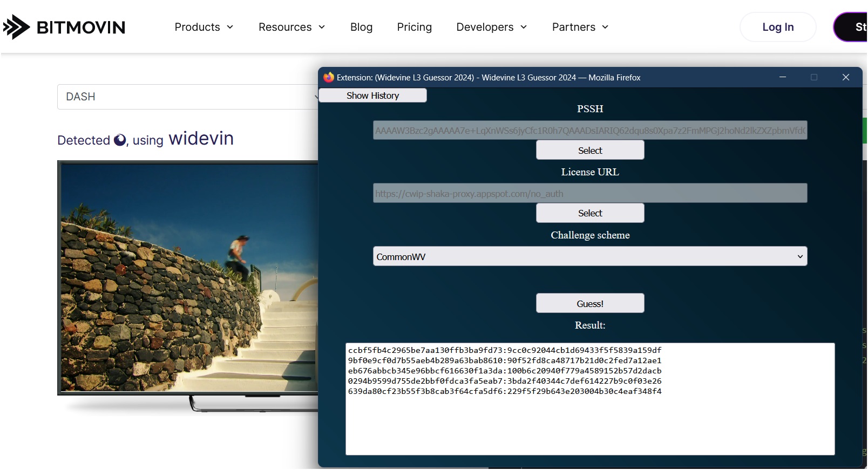Click the detected browser icon next to Detected

click(x=120, y=140)
